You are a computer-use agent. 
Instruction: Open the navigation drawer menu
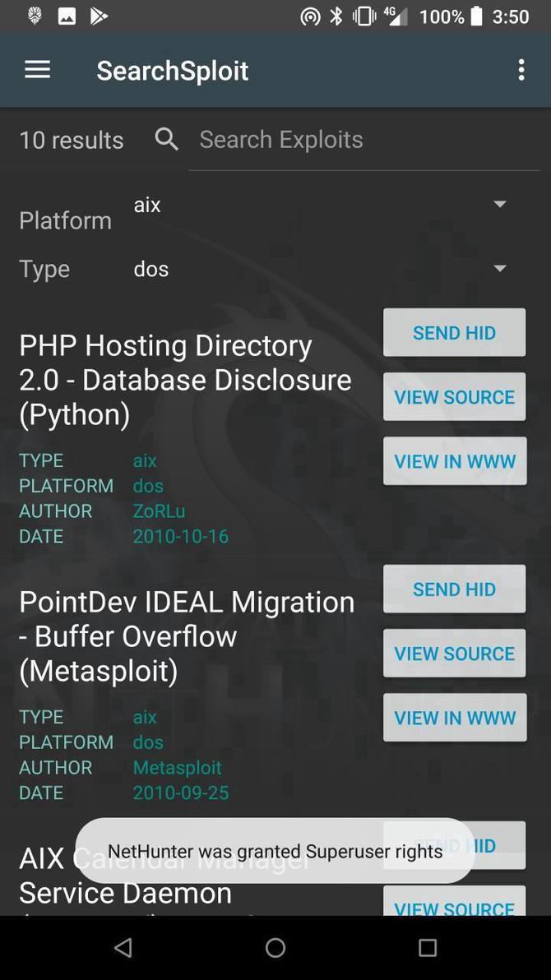click(x=37, y=69)
